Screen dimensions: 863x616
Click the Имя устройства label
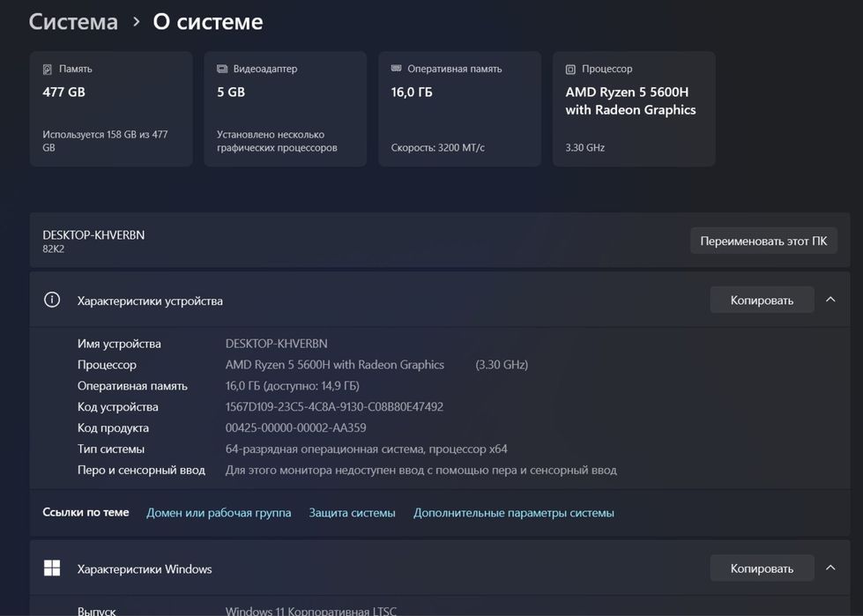(119, 344)
